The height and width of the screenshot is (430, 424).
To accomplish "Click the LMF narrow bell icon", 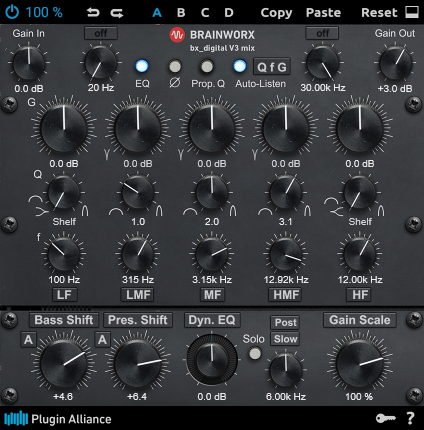I will (159, 210).
